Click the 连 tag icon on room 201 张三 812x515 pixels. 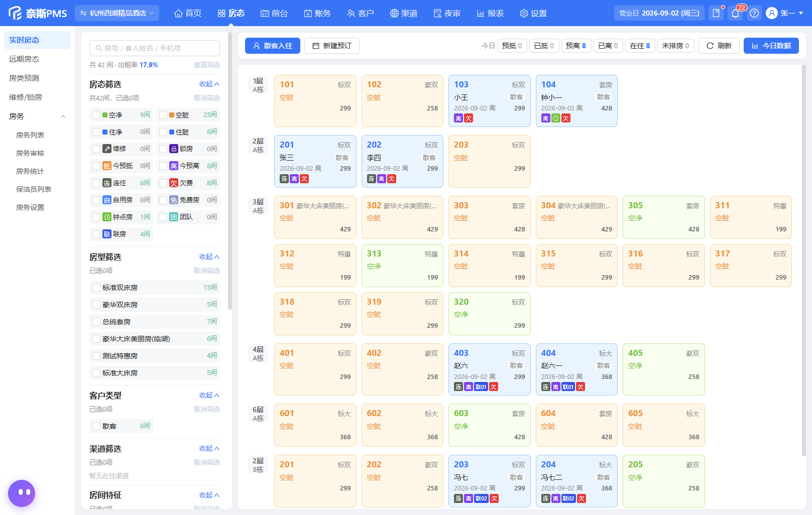tap(284, 179)
